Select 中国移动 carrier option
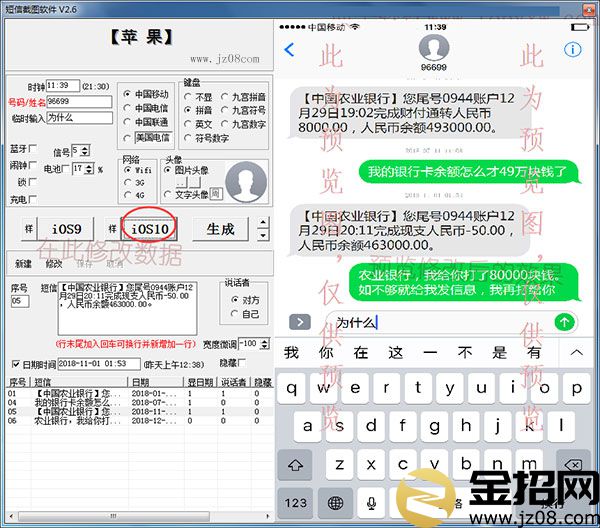This screenshot has width=600, height=528. tap(146, 94)
